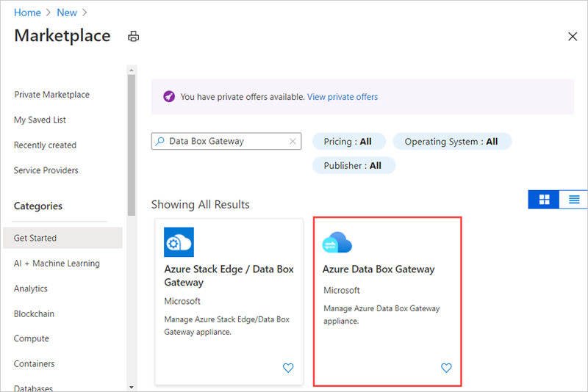The image size is (588, 392).
Task: Click the sidebar scrollbar down arrow
Action: click(x=131, y=386)
